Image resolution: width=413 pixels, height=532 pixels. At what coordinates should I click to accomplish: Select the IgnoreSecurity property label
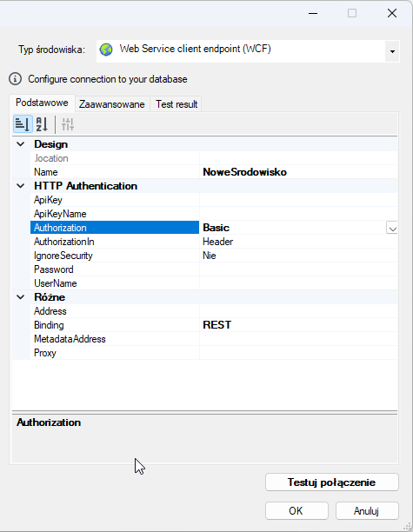(x=63, y=256)
